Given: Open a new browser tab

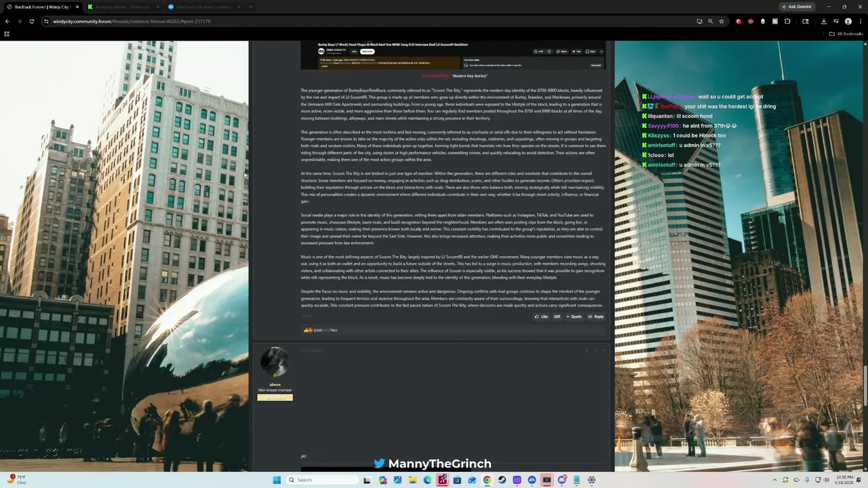Looking at the screenshot, I should pyautogui.click(x=251, y=7).
